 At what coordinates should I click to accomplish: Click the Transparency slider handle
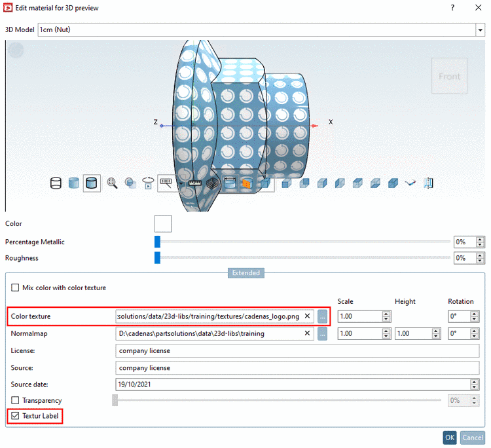tap(115, 400)
